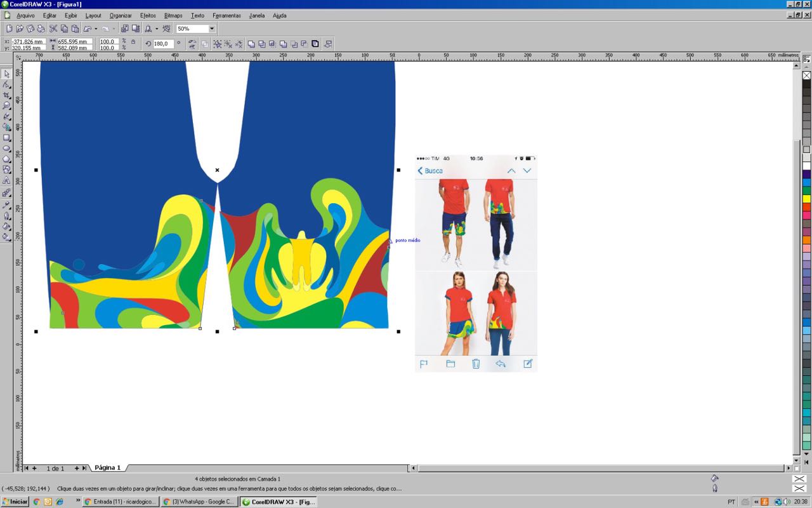Click the Iniciar start button
Screen dimensions: 812x508
point(15,502)
